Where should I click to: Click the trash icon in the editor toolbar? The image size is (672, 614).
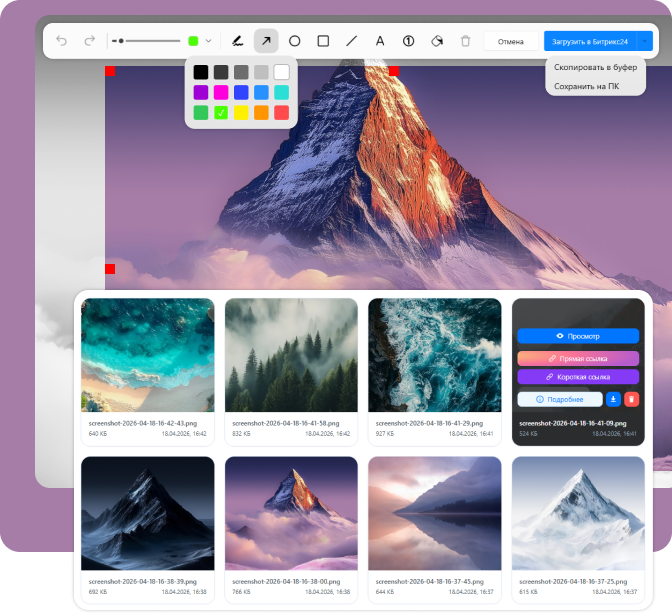[x=465, y=41]
